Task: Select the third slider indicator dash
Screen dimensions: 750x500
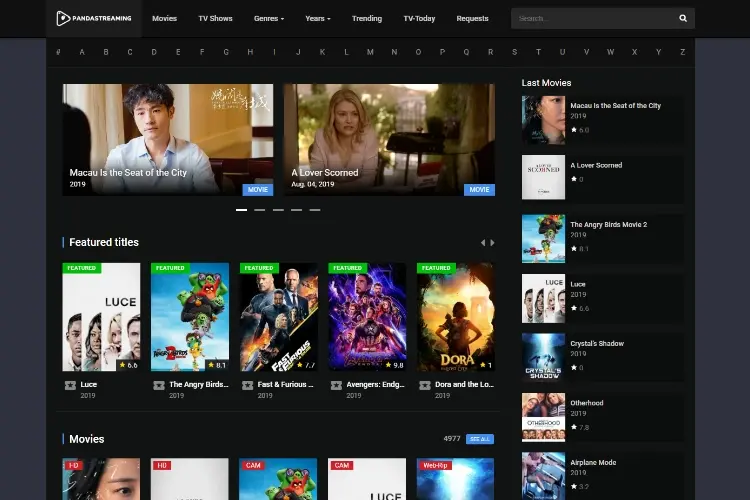Action: click(x=278, y=210)
